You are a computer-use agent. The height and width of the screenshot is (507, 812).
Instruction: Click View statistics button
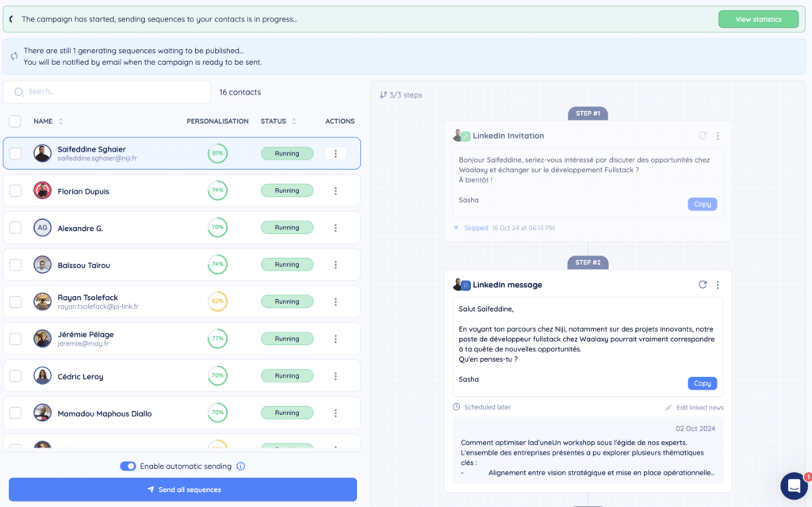[758, 19]
